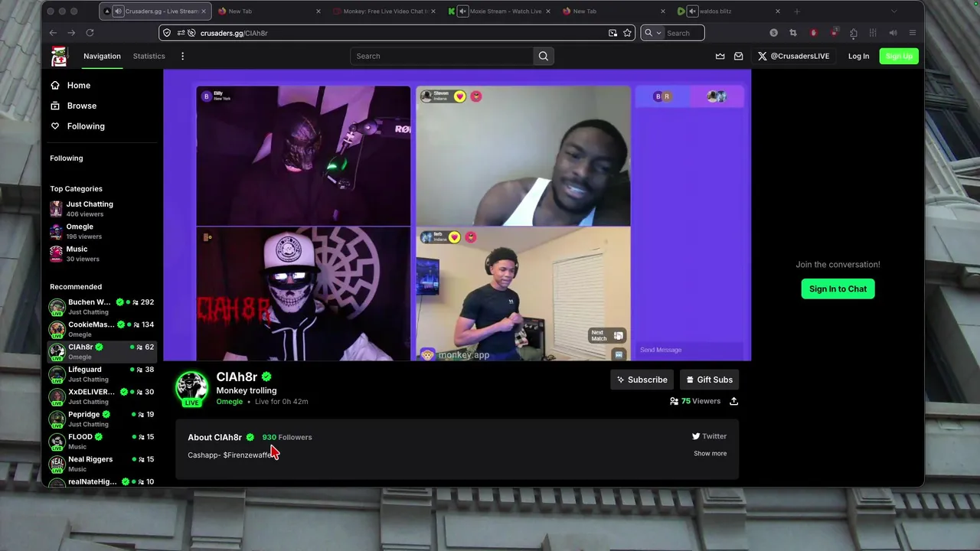Open Neal Riggers recommended channel

tap(102, 464)
